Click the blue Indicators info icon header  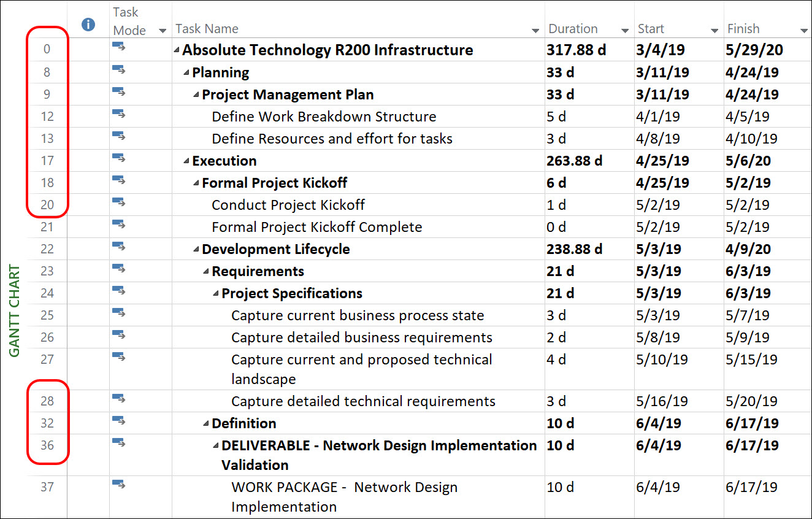point(88,25)
